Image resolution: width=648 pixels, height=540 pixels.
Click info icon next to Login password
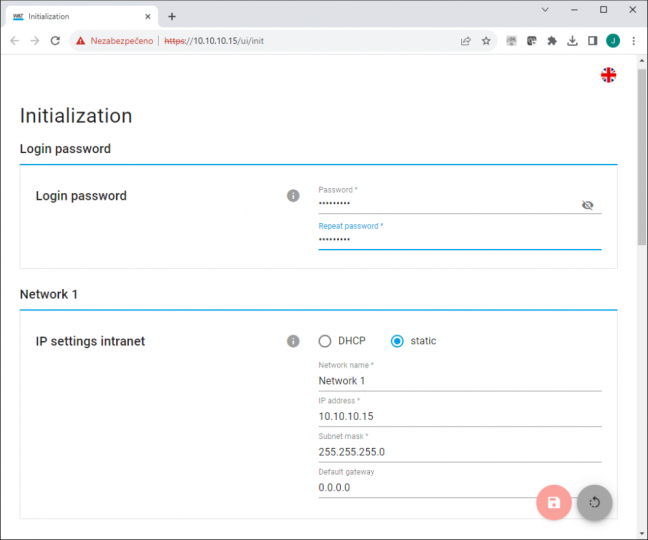coord(293,195)
